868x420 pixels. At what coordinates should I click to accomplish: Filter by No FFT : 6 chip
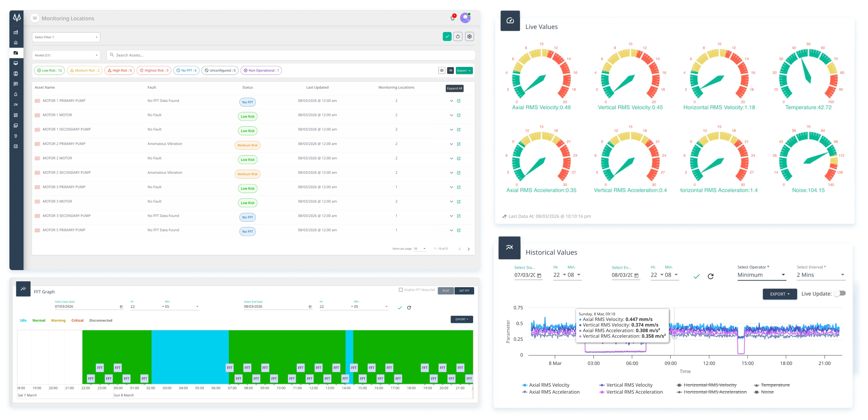(186, 71)
